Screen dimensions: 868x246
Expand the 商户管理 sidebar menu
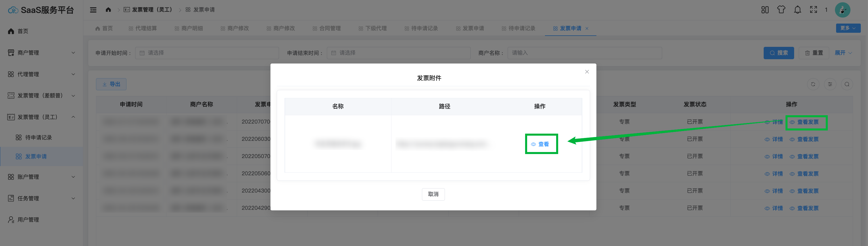click(x=41, y=53)
